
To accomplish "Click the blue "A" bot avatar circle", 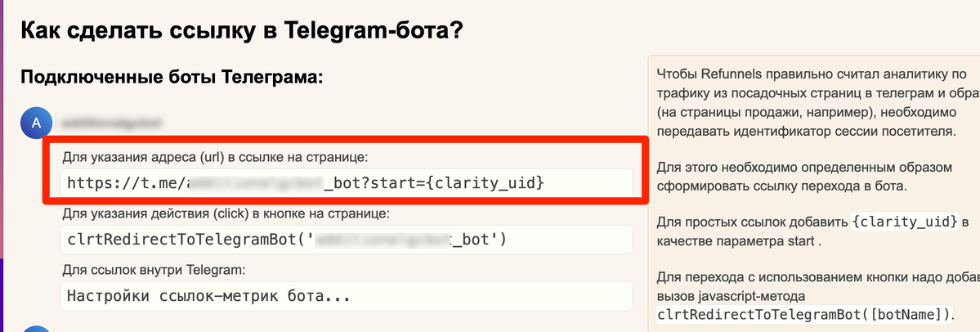I will tap(36, 123).
